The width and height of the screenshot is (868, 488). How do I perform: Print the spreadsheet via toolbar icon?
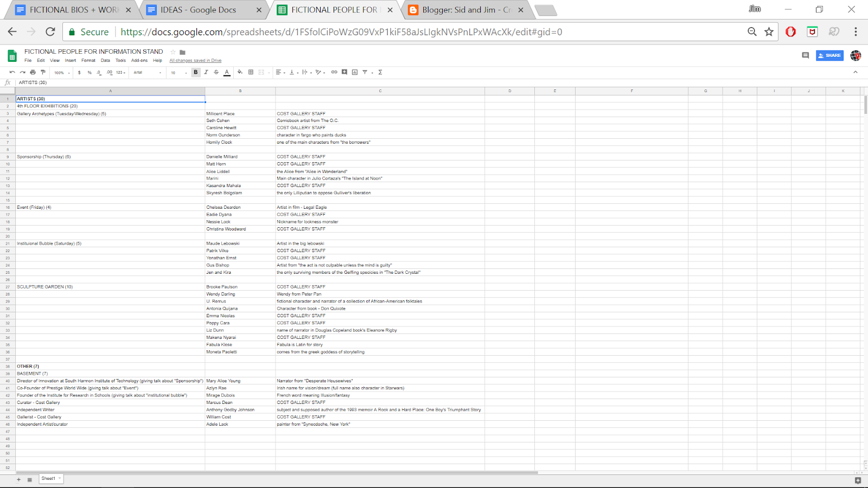33,72
